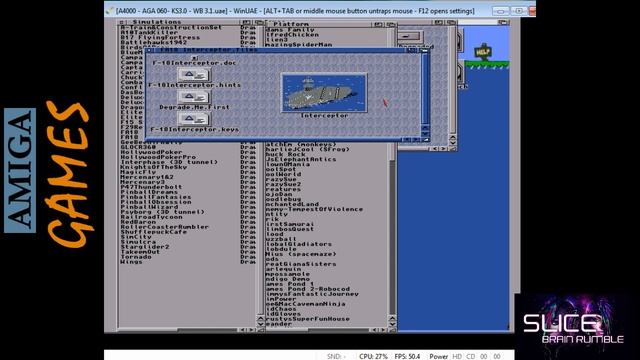Click scroll-left arrow in Platform window
The image size is (640, 360).
coord(375,329)
